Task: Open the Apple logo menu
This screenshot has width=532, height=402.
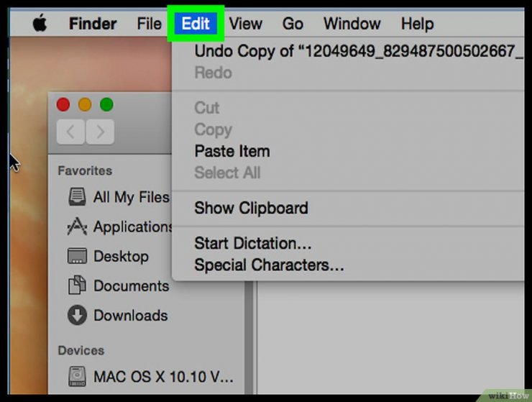Action: click(x=40, y=24)
